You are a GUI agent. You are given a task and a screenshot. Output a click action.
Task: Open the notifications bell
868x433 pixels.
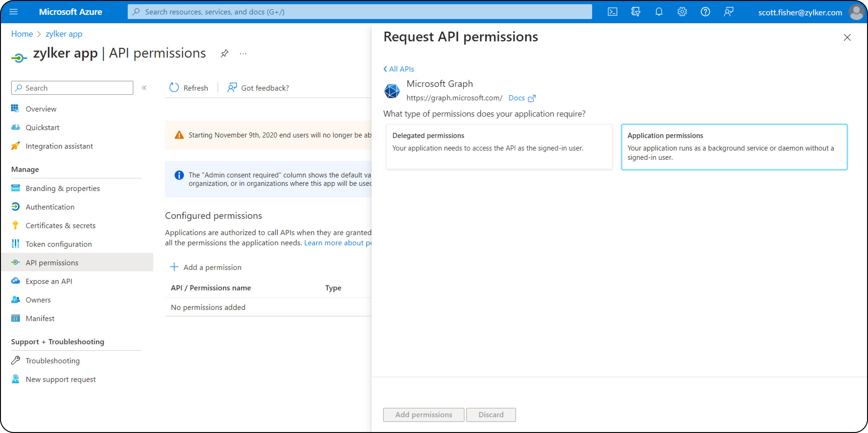point(659,12)
